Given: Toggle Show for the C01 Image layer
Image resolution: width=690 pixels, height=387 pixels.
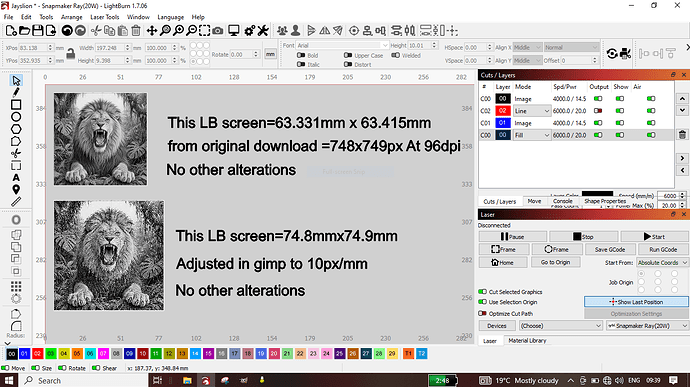Looking at the screenshot, I should pos(620,123).
